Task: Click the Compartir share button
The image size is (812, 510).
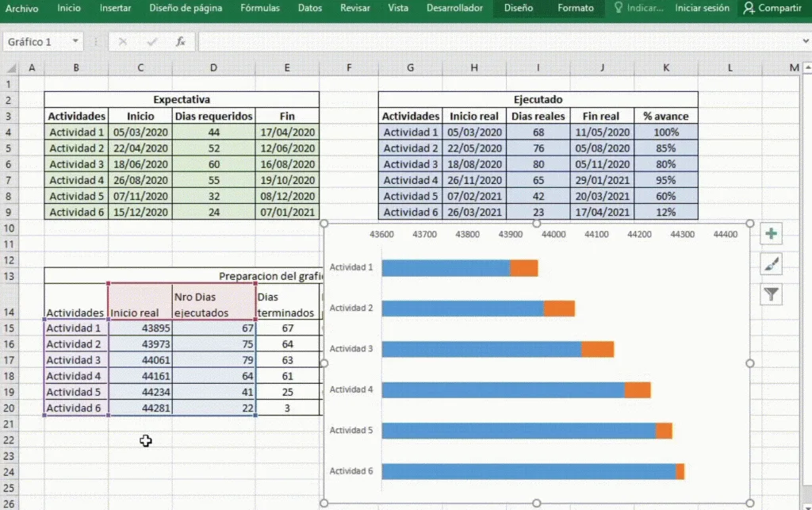Action: [772, 8]
